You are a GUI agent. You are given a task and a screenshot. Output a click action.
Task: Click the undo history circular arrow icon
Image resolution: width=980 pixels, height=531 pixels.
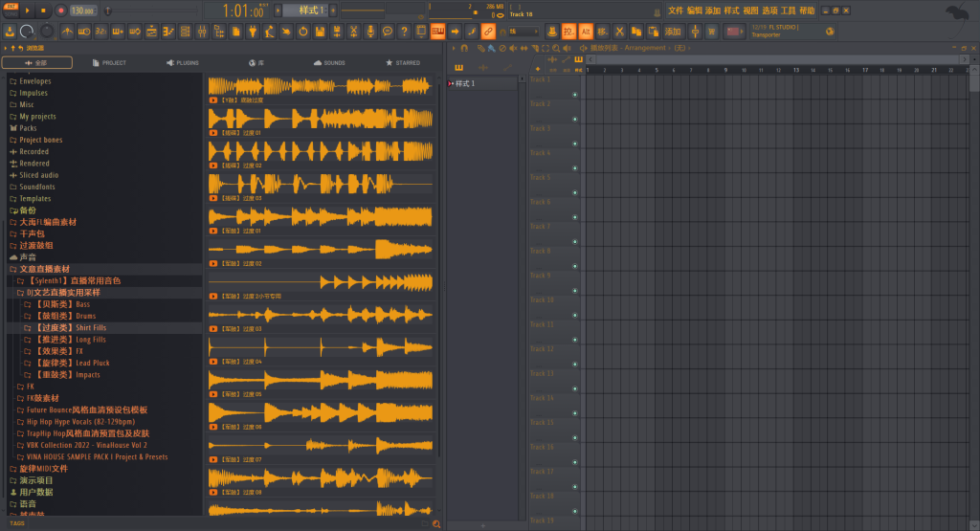click(303, 32)
